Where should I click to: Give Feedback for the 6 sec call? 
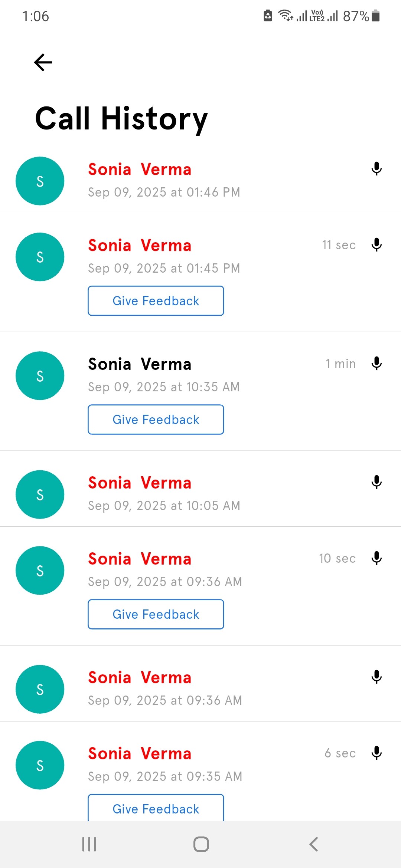click(156, 809)
